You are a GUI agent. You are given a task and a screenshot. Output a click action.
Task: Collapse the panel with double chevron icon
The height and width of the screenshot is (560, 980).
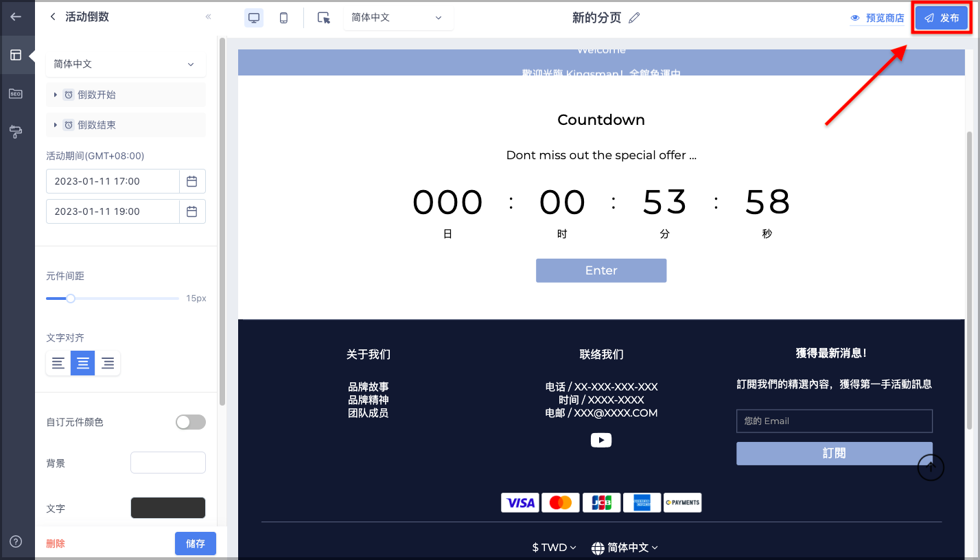[209, 17]
